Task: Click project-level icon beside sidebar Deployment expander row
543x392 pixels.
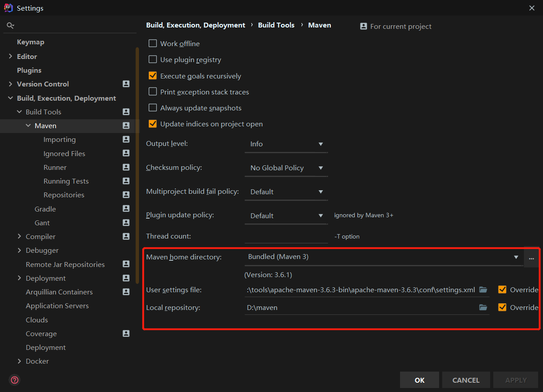Action: 126,278
